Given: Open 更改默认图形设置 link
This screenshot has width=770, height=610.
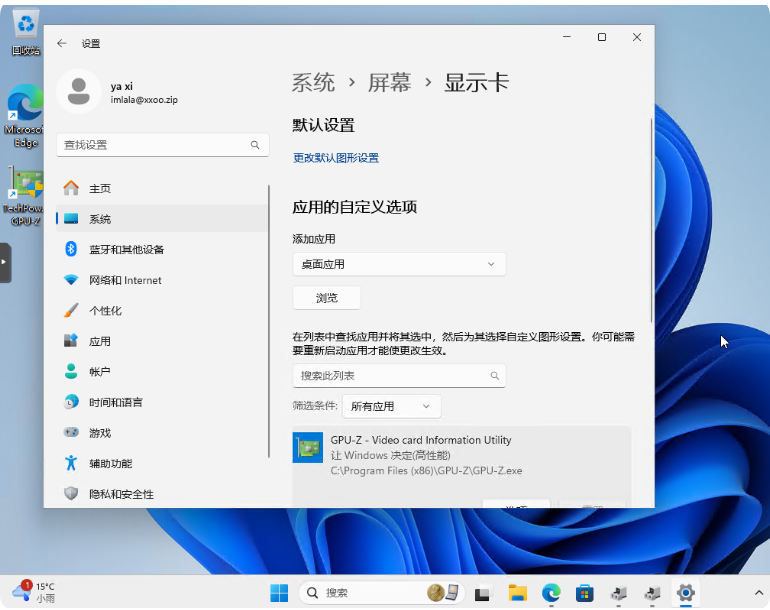Looking at the screenshot, I should (336, 158).
